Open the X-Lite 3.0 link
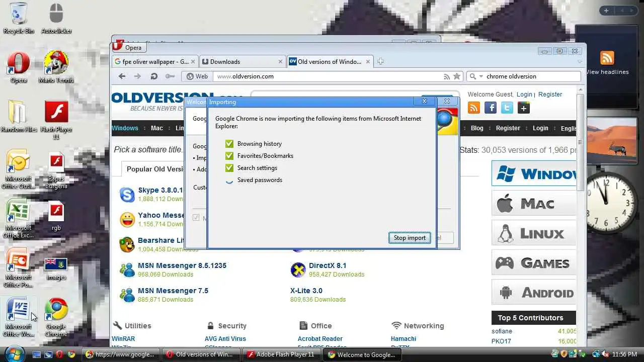Image resolution: width=644 pixels, height=362 pixels. pyautogui.click(x=306, y=291)
